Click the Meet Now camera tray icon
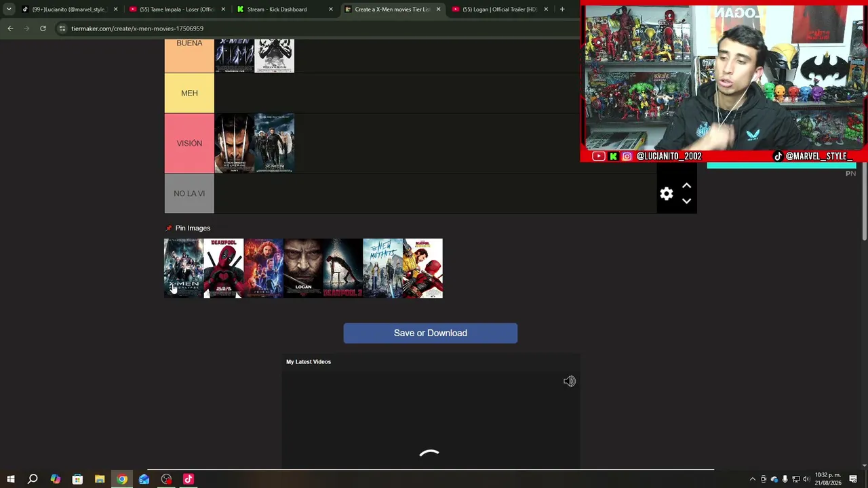868x488 pixels. (x=764, y=479)
